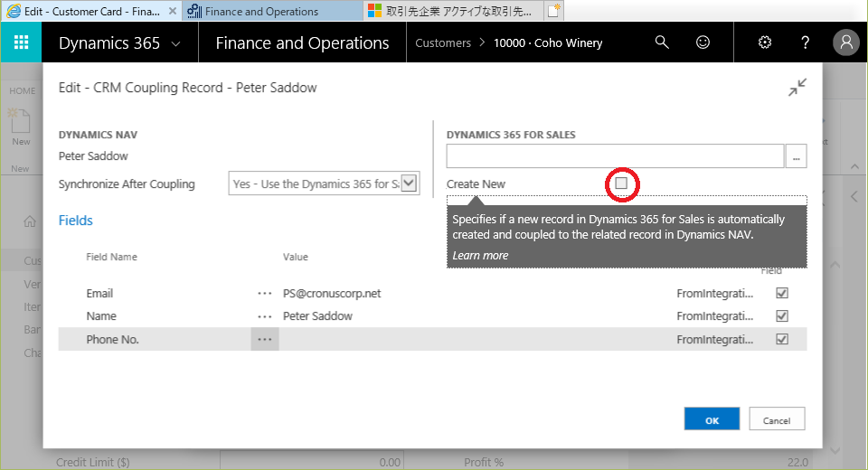Click the Dynamics 365 for Sales input field

tap(615, 156)
